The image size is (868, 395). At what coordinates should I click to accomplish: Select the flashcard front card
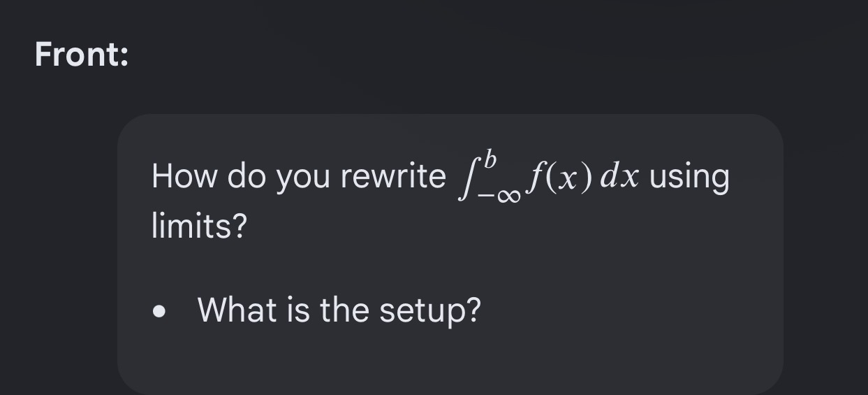coord(450,254)
